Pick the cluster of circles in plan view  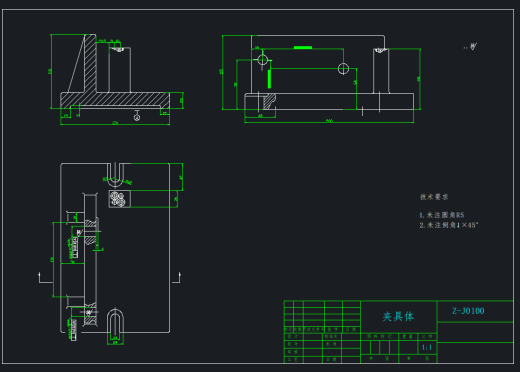[x=117, y=199]
